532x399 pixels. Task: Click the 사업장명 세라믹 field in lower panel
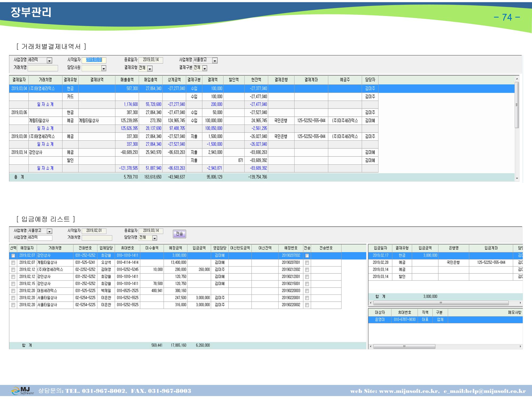pyautogui.click(x=40, y=238)
